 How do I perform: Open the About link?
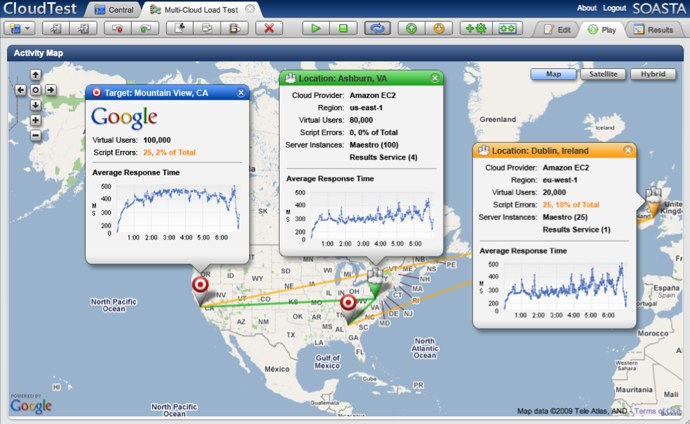click(587, 8)
